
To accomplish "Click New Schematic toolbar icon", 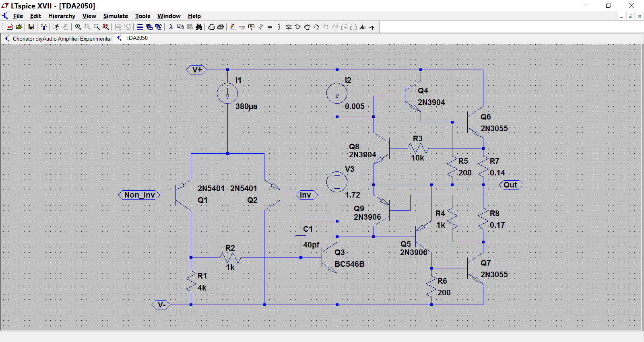I will tap(10, 27).
